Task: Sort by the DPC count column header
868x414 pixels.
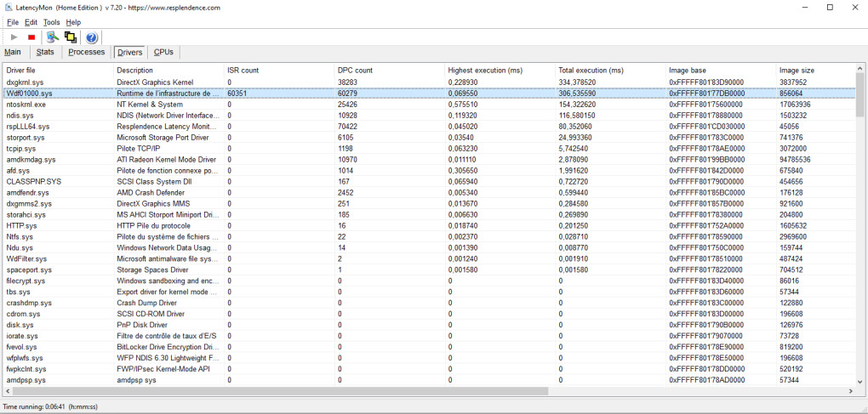Action: (355, 70)
